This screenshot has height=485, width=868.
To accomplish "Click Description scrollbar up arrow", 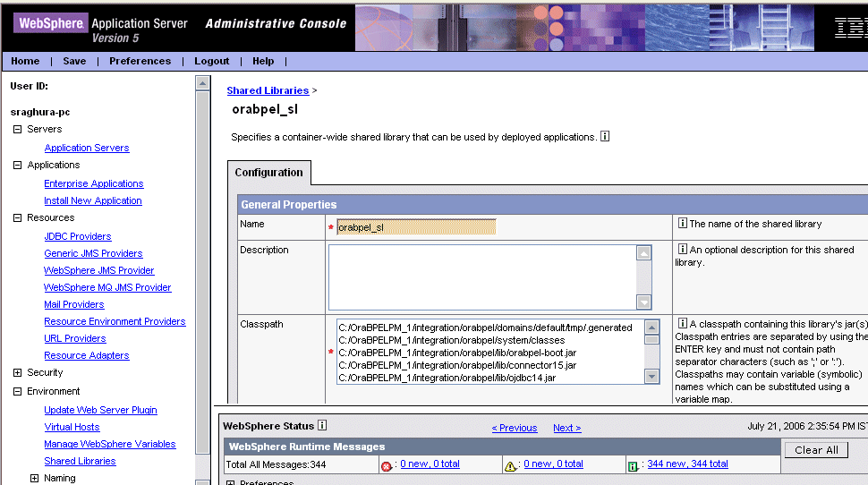I will [643, 253].
